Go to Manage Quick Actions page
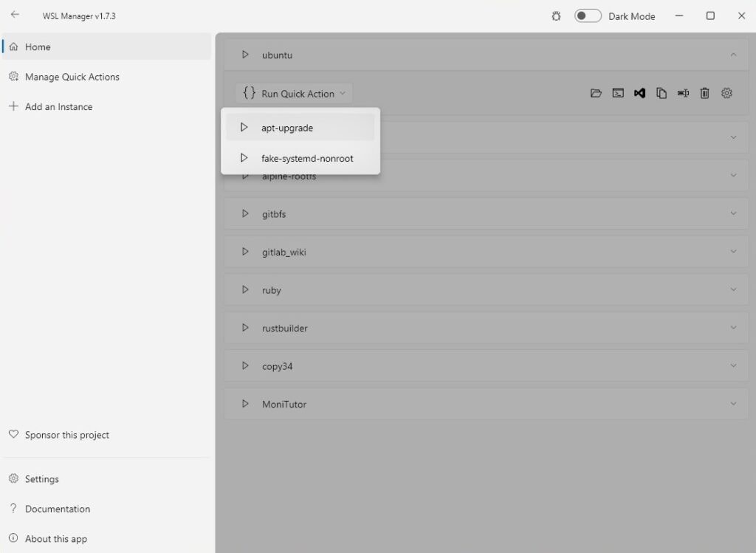This screenshot has height=553, width=756. click(72, 77)
